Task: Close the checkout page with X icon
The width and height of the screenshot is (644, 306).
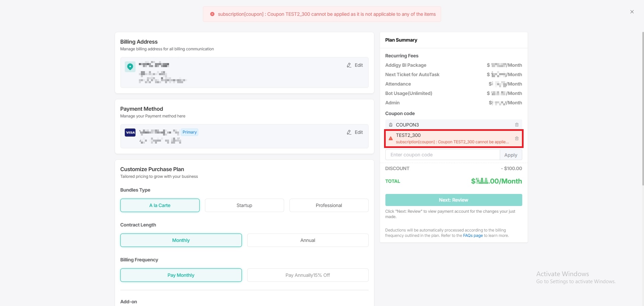Action: coord(632,12)
